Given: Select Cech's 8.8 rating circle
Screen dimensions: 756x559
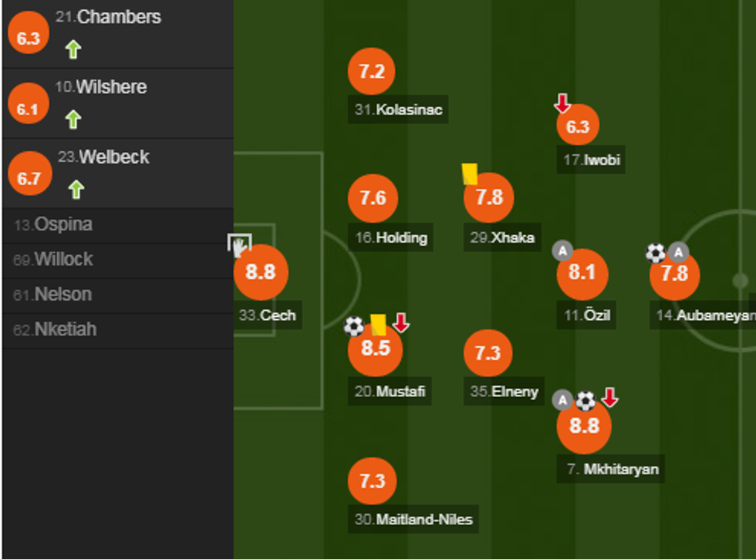Looking at the screenshot, I should pyautogui.click(x=261, y=271).
